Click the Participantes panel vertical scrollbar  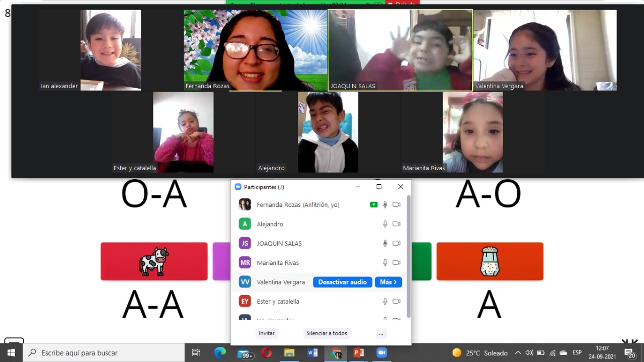tap(409, 257)
